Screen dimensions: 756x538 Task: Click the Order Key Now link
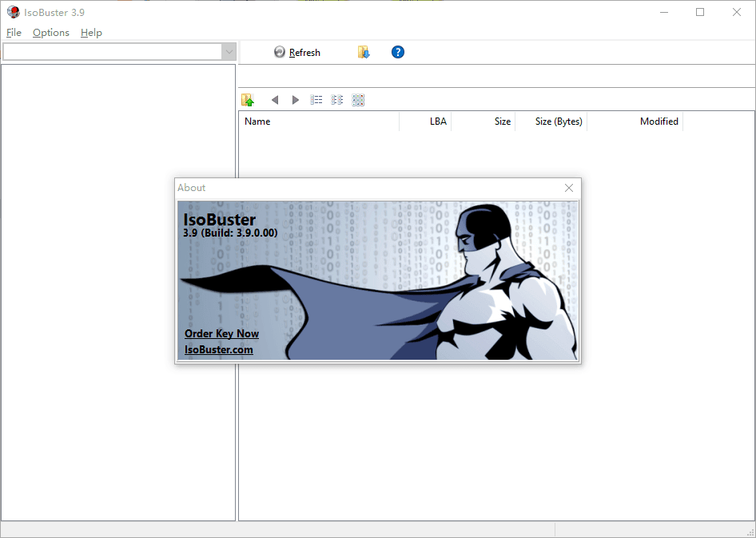point(222,333)
